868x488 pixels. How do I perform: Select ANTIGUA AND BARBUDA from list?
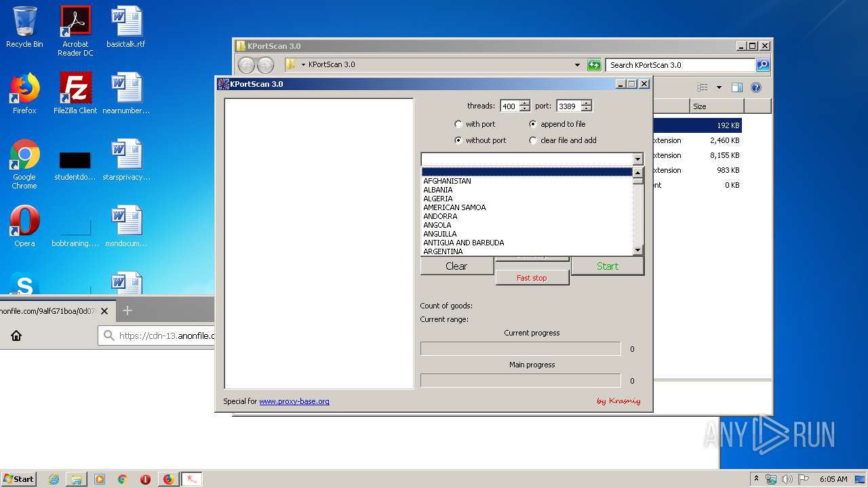point(527,243)
